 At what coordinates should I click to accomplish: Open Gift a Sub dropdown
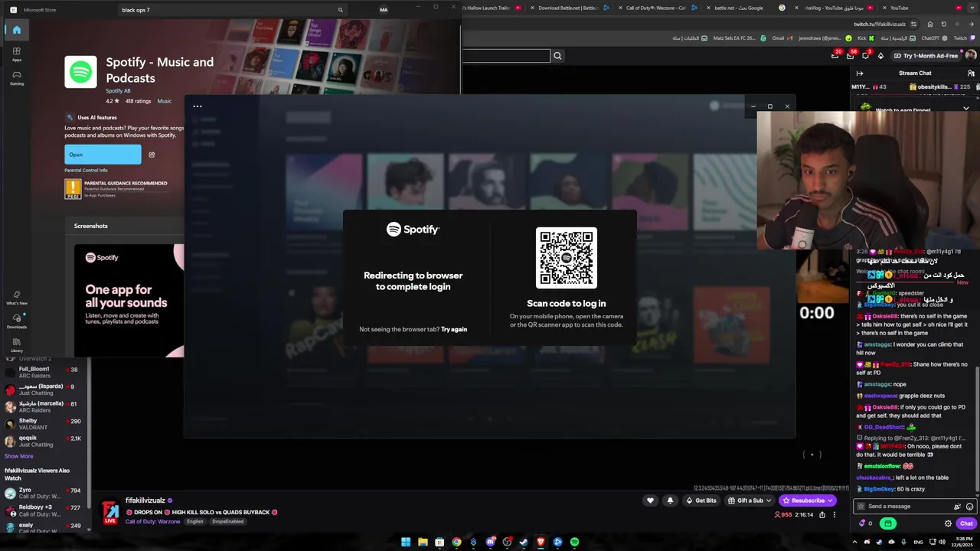click(749, 500)
